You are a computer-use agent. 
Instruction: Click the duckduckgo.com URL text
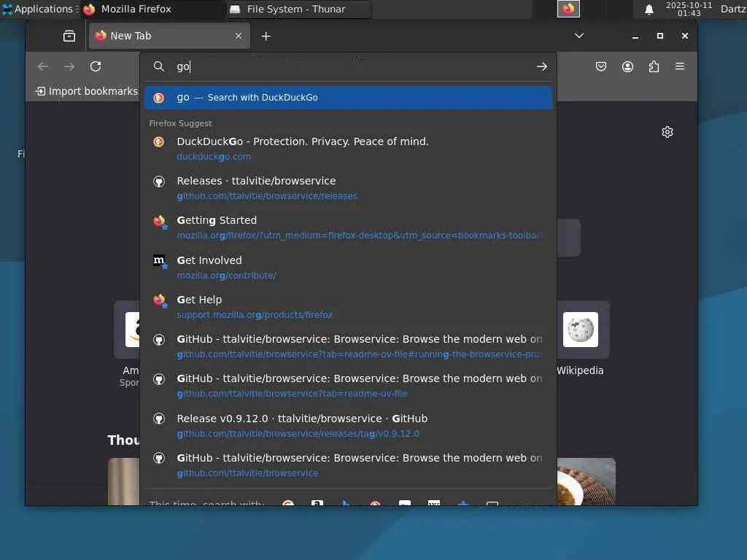tap(214, 156)
